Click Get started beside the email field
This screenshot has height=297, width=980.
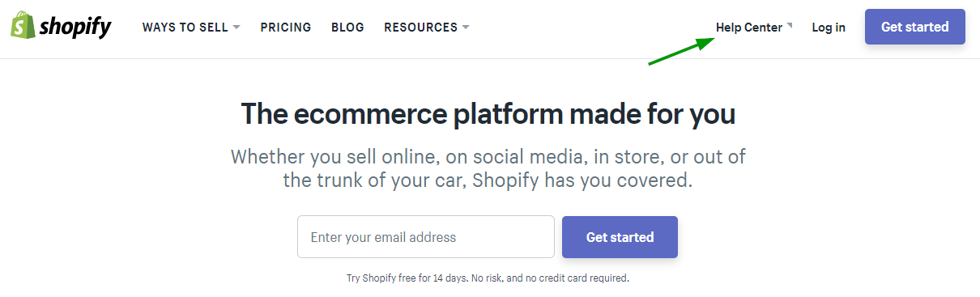coord(620,237)
